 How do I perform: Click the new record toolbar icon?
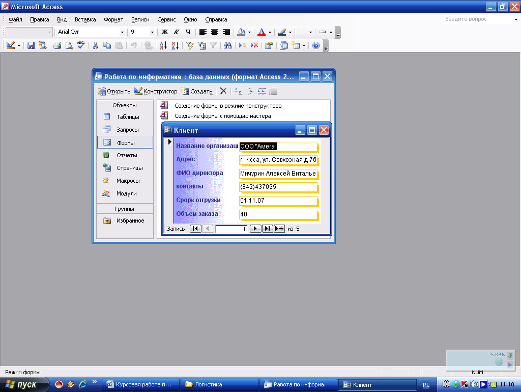coord(242,45)
